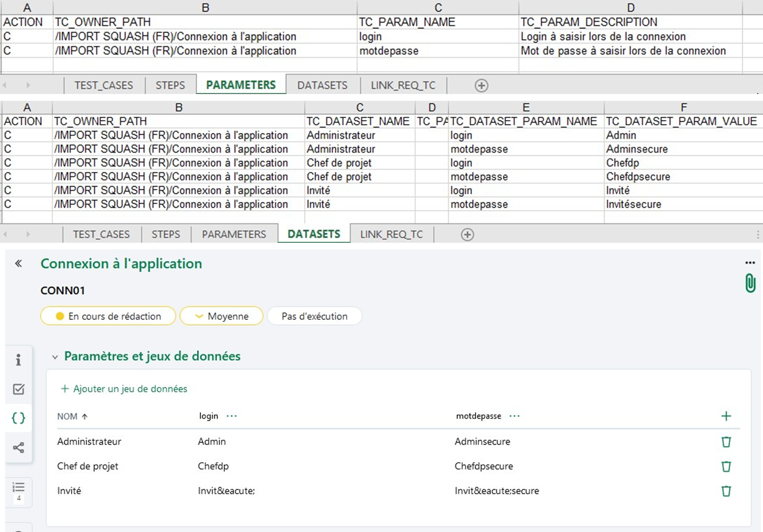Open the more options ellipsis menu
This screenshot has width=763, height=532.
click(750, 262)
